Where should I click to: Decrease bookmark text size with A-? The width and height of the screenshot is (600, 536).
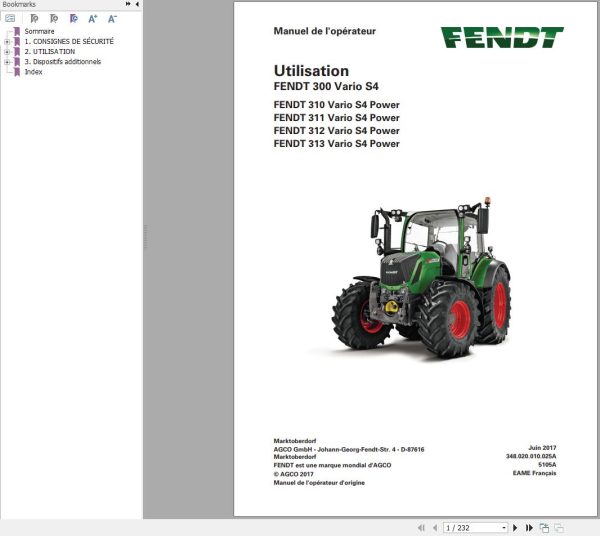click(112, 18)
